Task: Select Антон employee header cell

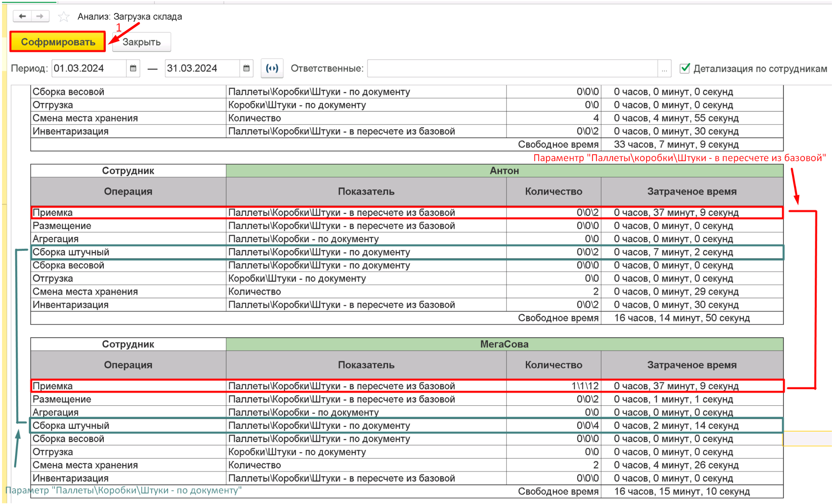Action: coord(504,170)
